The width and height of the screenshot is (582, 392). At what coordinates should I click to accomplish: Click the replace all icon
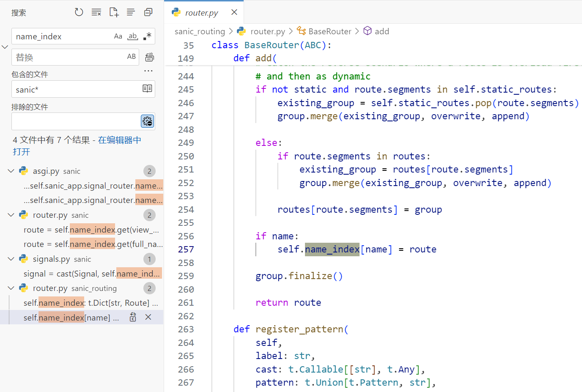click(149, 57)
